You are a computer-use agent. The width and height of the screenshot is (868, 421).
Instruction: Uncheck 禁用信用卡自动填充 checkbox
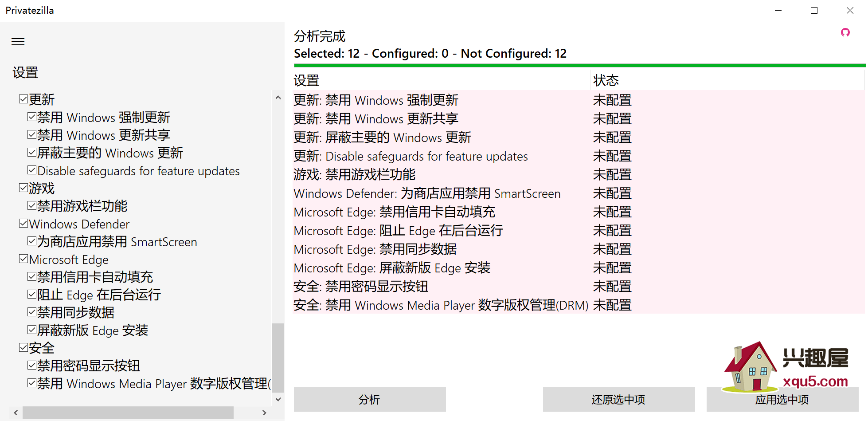pos(32,276)
